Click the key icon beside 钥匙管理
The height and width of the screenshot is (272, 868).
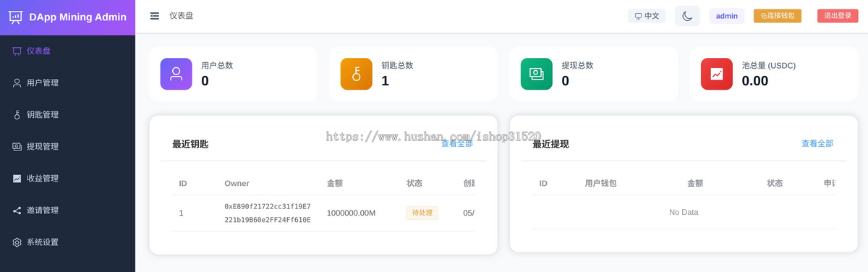click(x=17, y=115)
